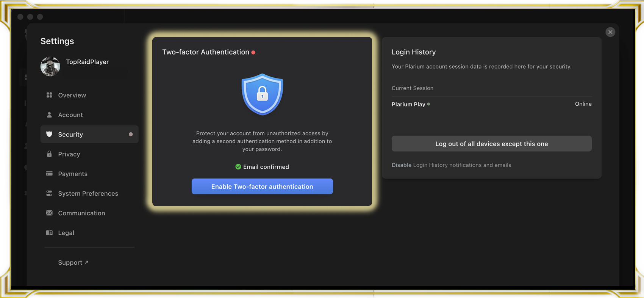Screen dimensions: 644x298
Task: Click the Legal book icon
Action: 49,233
